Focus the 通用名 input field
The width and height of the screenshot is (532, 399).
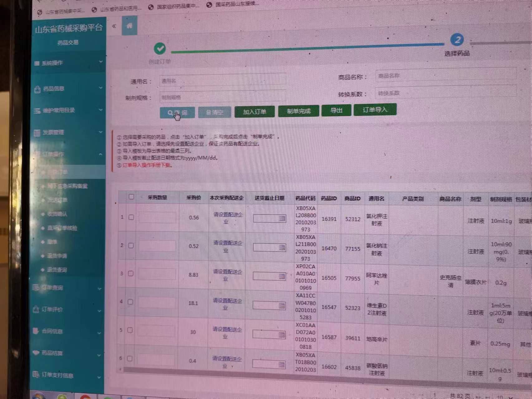[223, 80]
